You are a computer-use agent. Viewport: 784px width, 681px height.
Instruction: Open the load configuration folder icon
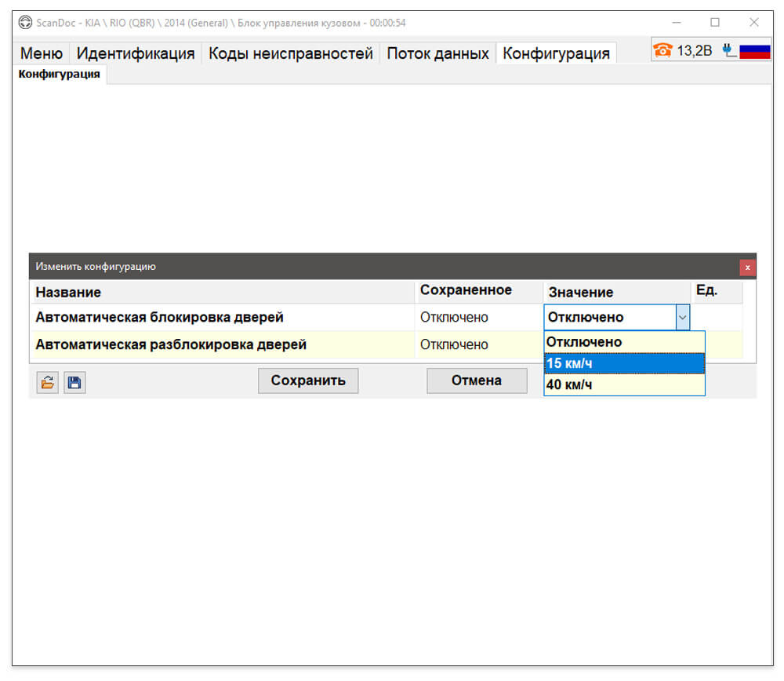tap(48, 383)
